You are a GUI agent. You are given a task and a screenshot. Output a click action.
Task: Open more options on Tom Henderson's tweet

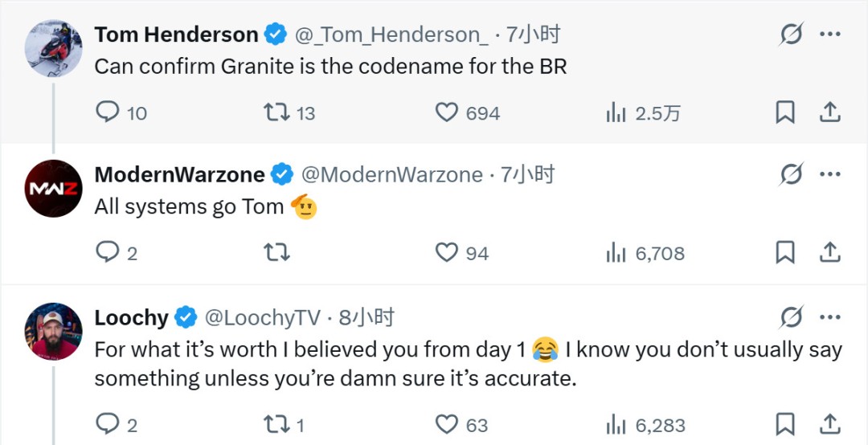click(829, 35)
